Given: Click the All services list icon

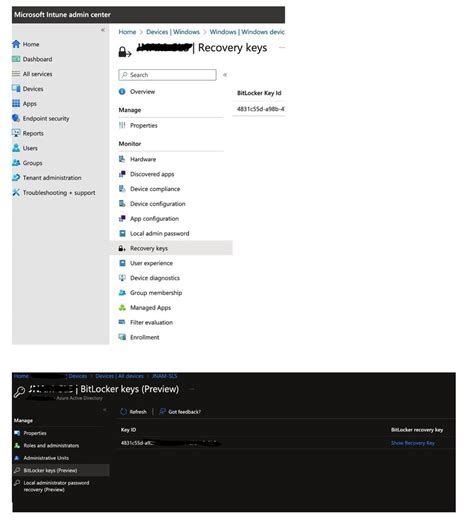Looking at the screenshot, I should 16,74.
